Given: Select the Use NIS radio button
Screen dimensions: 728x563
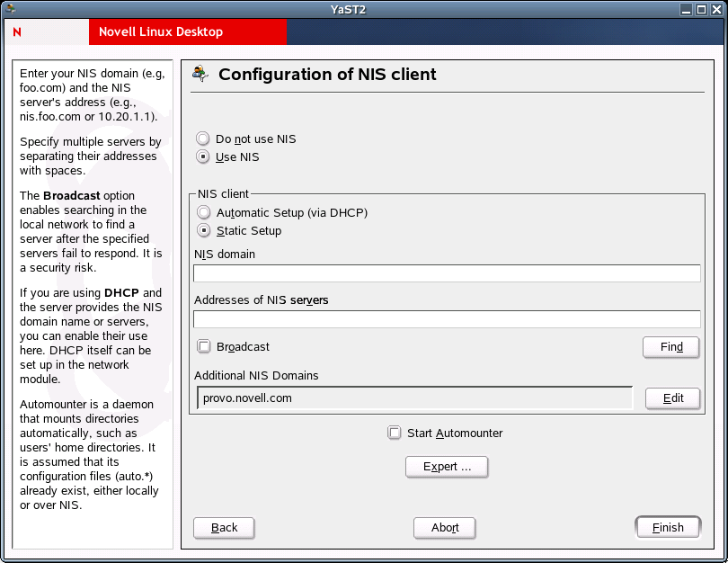Looking at the screenshot, I should [x=203, y=156].
